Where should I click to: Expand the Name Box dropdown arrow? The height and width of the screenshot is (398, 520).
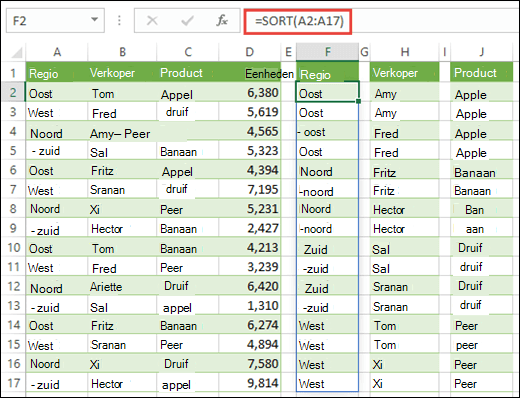point(95,20)
